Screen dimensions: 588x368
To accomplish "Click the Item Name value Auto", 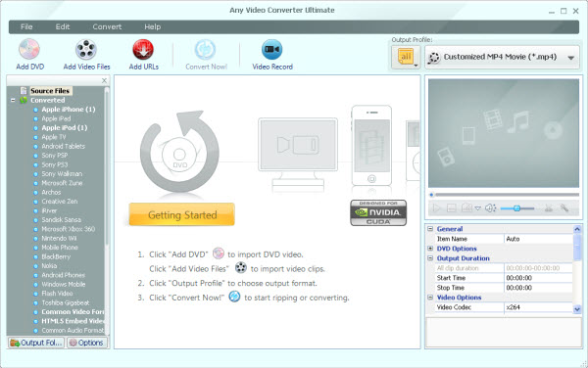I will click(538, 239).
